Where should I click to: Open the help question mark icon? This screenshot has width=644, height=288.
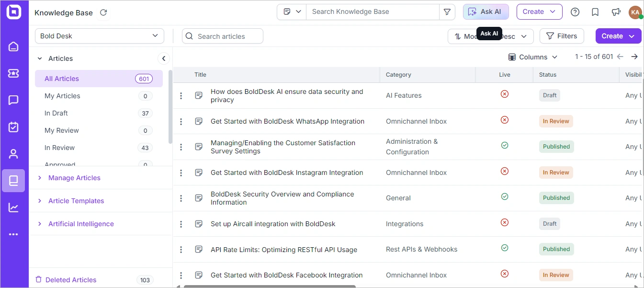(x=575, y=12)
